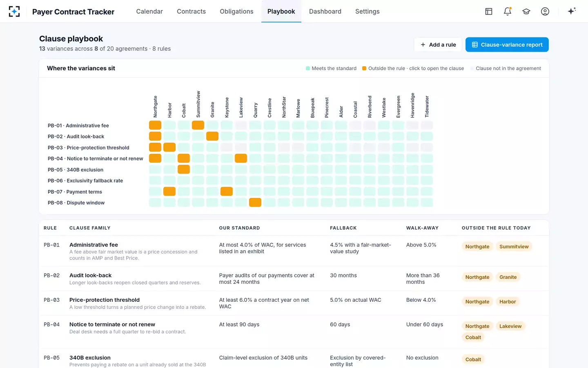The width and height of the screenshot is (588, 368).
Task: Click 'Clause not in the agreement' legend entry
Action: coord(506,68)
